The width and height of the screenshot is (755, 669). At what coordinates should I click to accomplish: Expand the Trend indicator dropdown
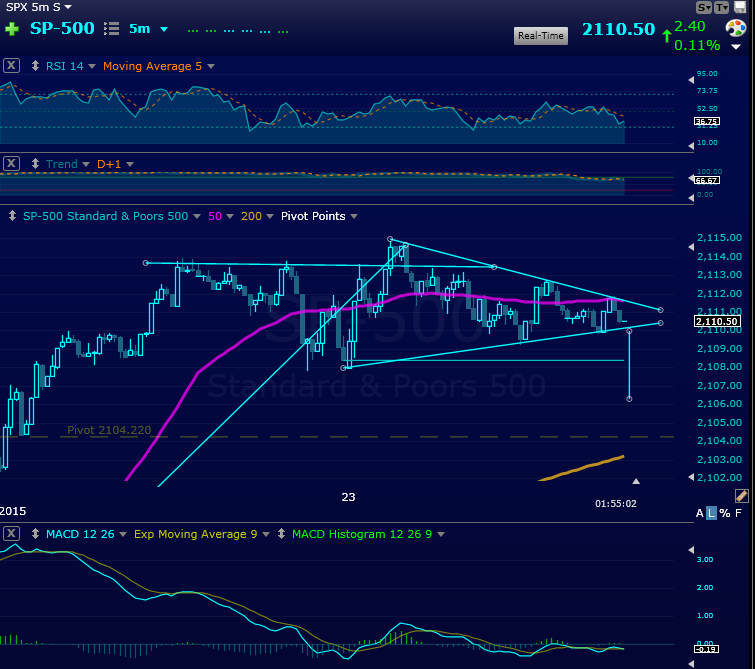pos(86,164)
